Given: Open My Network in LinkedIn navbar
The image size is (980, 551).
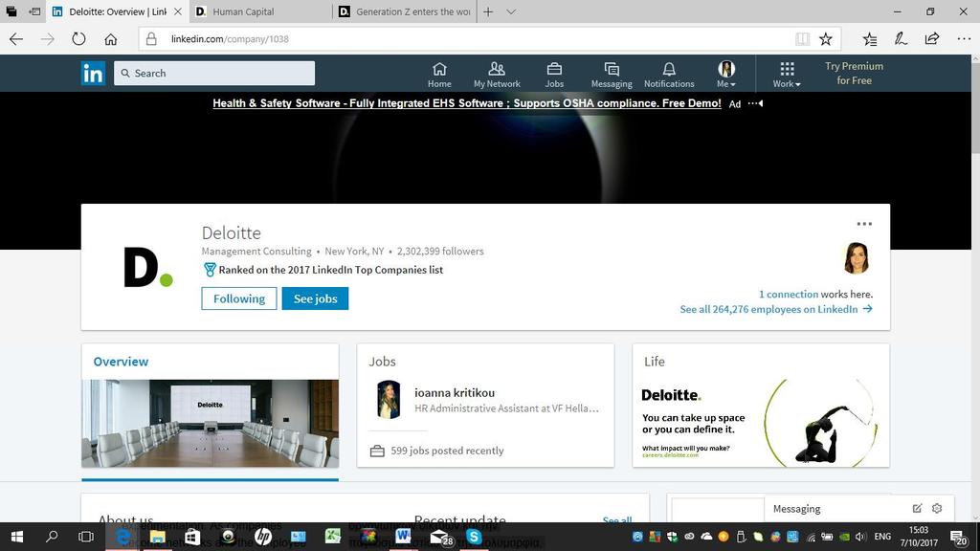Looking at the screenshot, I should [497, 75].
